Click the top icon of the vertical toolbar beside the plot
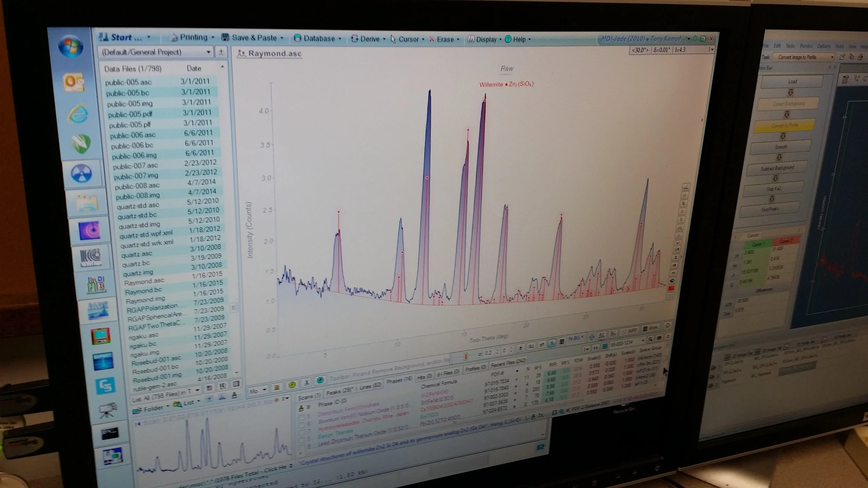 click(686, 187)
